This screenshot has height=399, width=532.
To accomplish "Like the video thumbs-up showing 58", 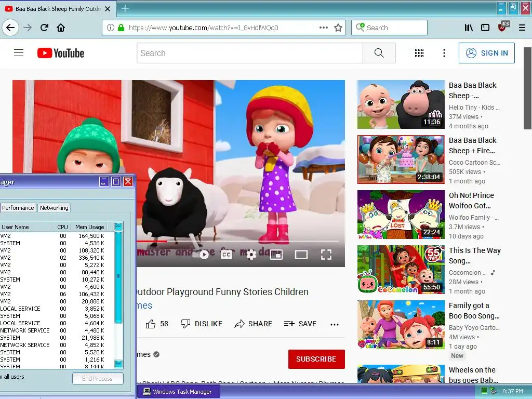I will click(157, 324).
